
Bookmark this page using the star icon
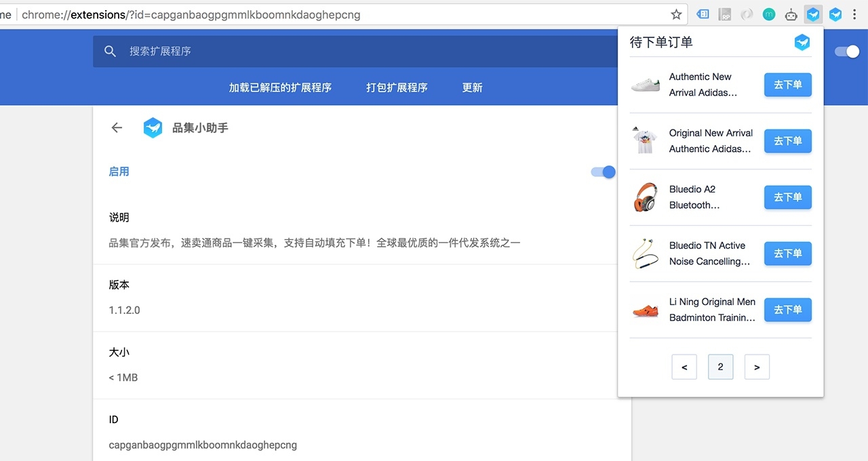tap(675, 14)
